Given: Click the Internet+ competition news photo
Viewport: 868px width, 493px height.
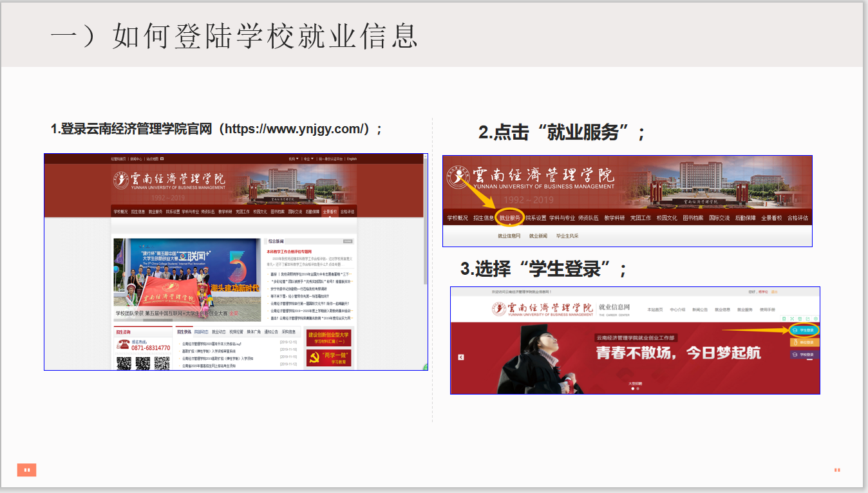Looking at the screenshot, I should point(187,280).
